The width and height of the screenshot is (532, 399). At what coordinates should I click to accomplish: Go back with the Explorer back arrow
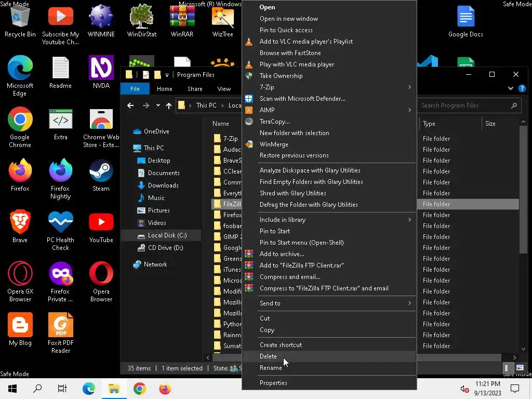tap(130, 105)
